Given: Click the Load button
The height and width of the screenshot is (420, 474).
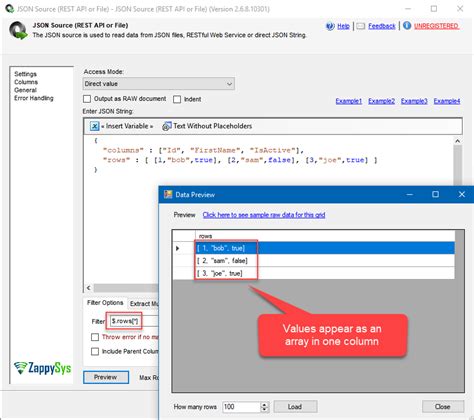Looking at the screenshot, I should (x=295, y=407).
